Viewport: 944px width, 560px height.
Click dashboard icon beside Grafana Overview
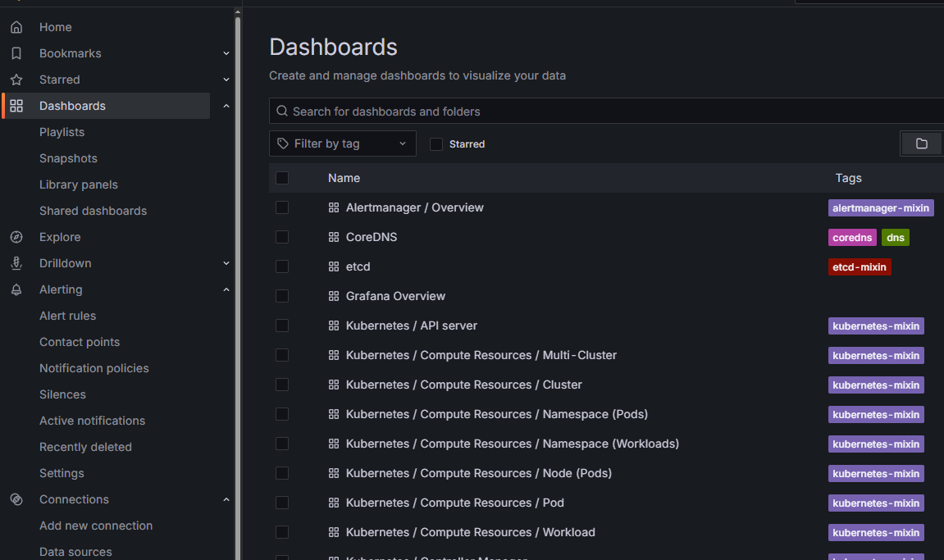pos(334,296)
